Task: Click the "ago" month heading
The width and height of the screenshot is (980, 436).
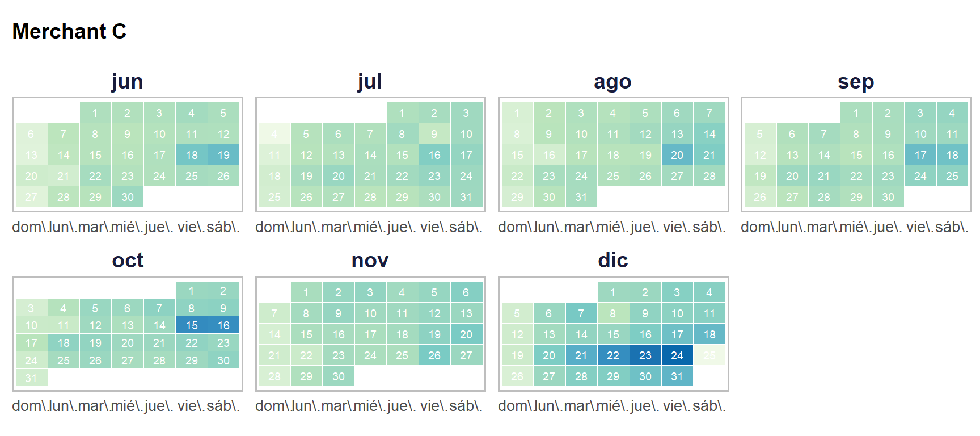Action: tap(612, 82)
